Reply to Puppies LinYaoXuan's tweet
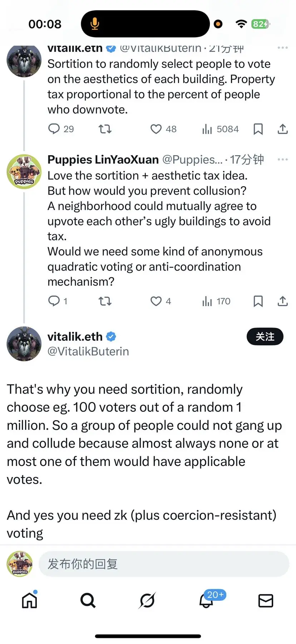296x644 pixels. pos(54,301)
